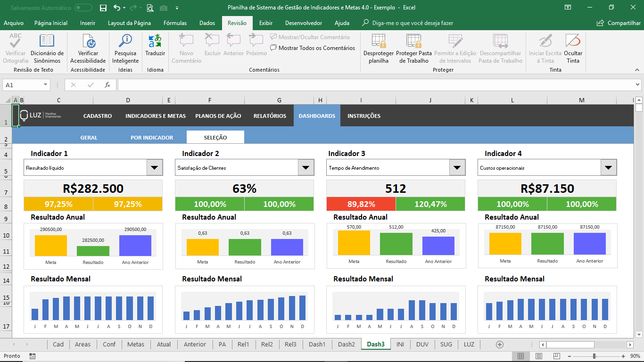644x362 pixels.
Task: Click the Redo arrow icon
Action: (x=133, y=8)
